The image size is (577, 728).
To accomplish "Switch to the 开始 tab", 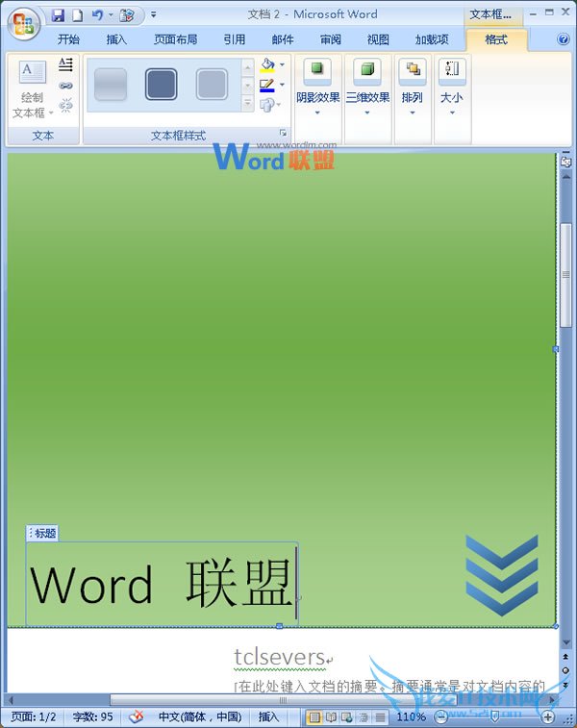I will coord(68,40).
